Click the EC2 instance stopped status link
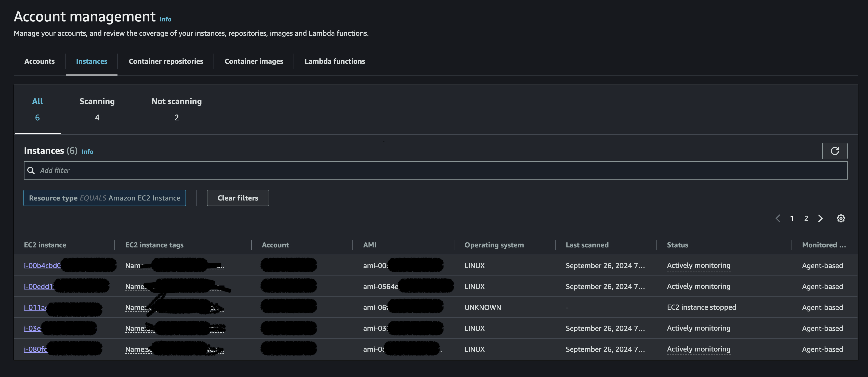The image size is (868, 377). point(702,307)
